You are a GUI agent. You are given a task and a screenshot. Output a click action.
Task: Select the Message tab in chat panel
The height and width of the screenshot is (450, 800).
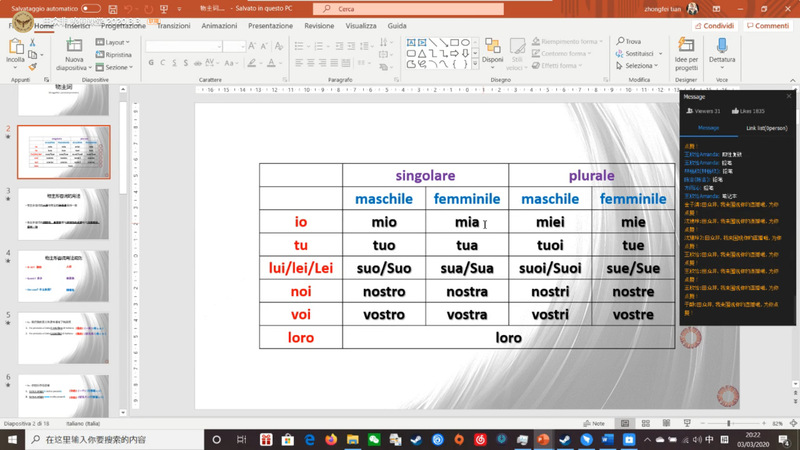pyautogui.click(x=708, y=128)
